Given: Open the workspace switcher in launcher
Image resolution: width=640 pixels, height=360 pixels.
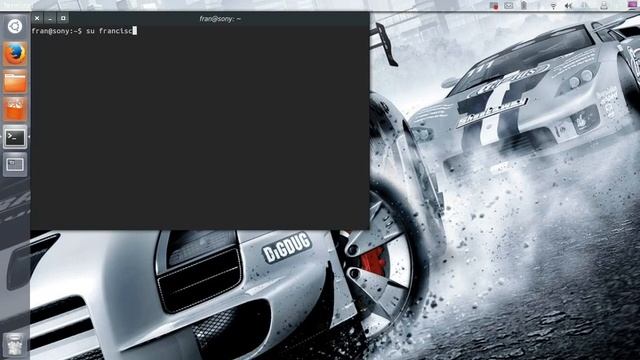Looking at the screenshot, I should (x=15, y=164).
